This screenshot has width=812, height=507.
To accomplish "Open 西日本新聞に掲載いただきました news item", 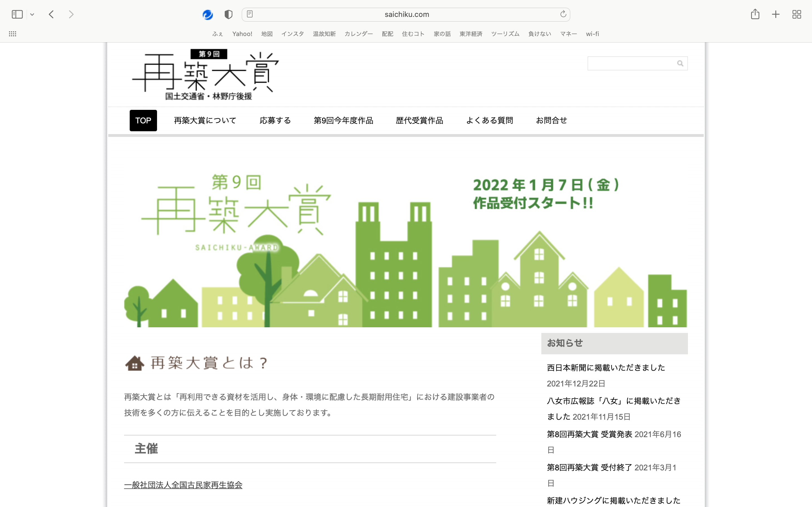I will pos(606,368).
